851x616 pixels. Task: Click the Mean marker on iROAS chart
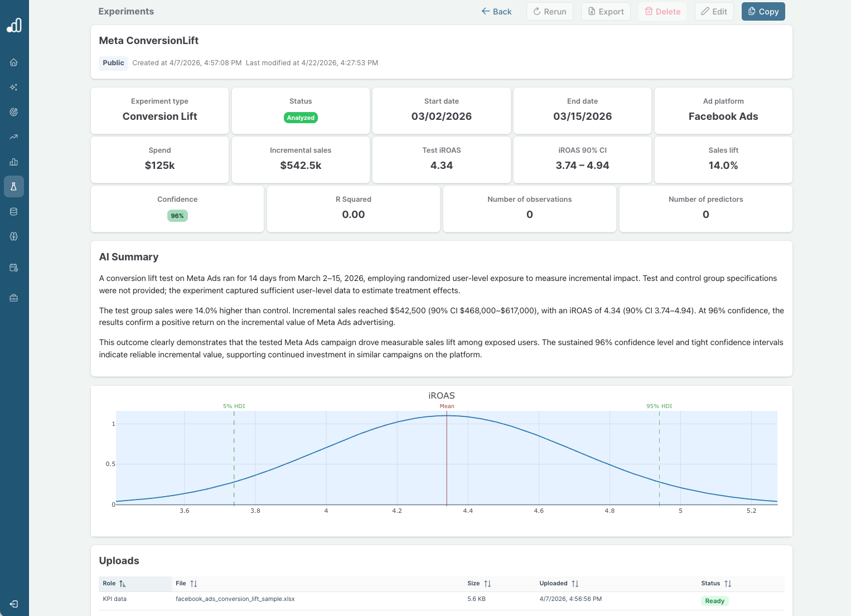point(447,406)
